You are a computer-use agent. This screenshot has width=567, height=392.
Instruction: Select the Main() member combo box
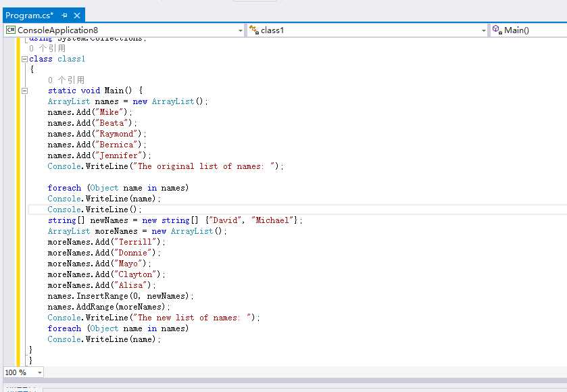pos(529,30)
